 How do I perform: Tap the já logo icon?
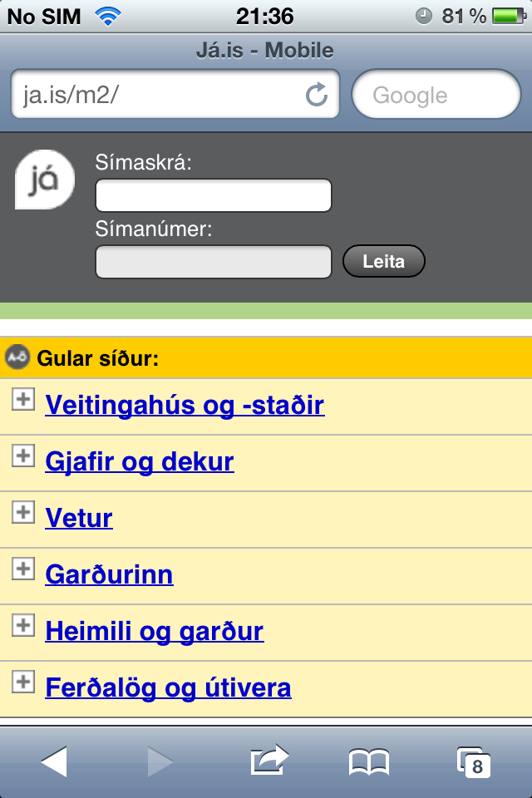point(45,180)
